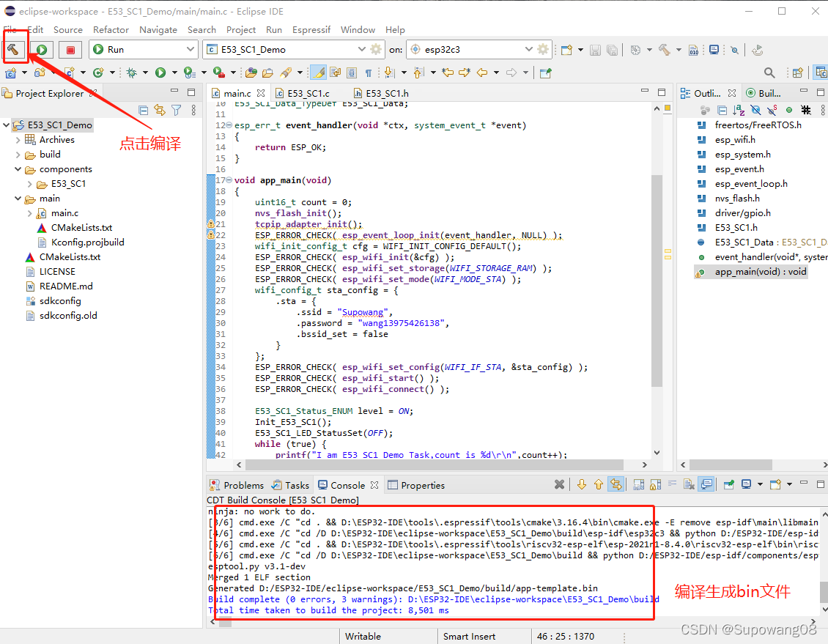Click the Debug bug icon
The width and height of the screenshot is (828, 644).
point(131,73)
